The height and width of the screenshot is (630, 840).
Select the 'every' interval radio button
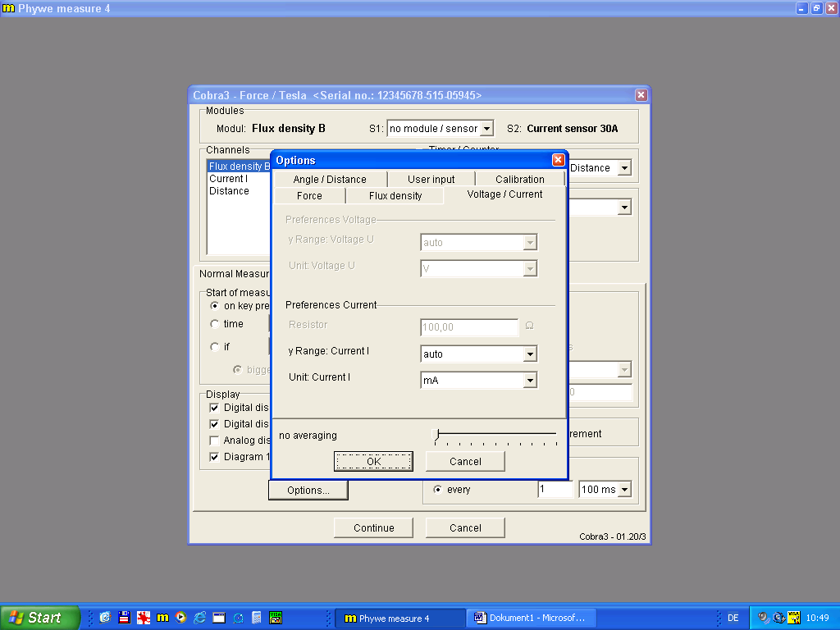[x=438, y=489]
